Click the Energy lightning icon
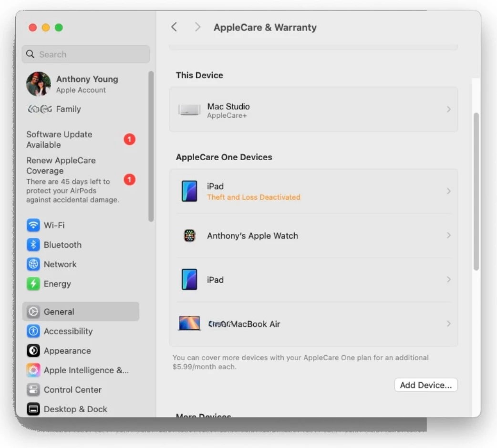The height and width of the screenshot is (448, 497). coord(33,284)
